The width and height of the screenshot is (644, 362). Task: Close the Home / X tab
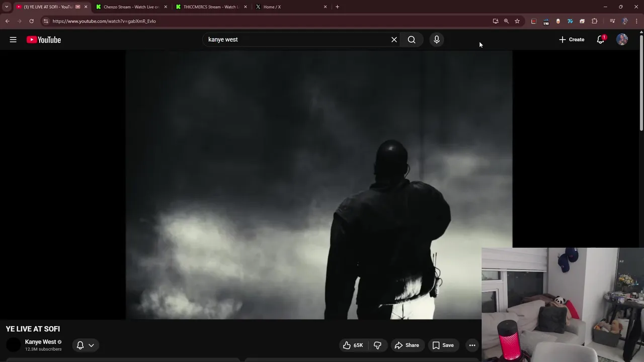pos(325,7)
